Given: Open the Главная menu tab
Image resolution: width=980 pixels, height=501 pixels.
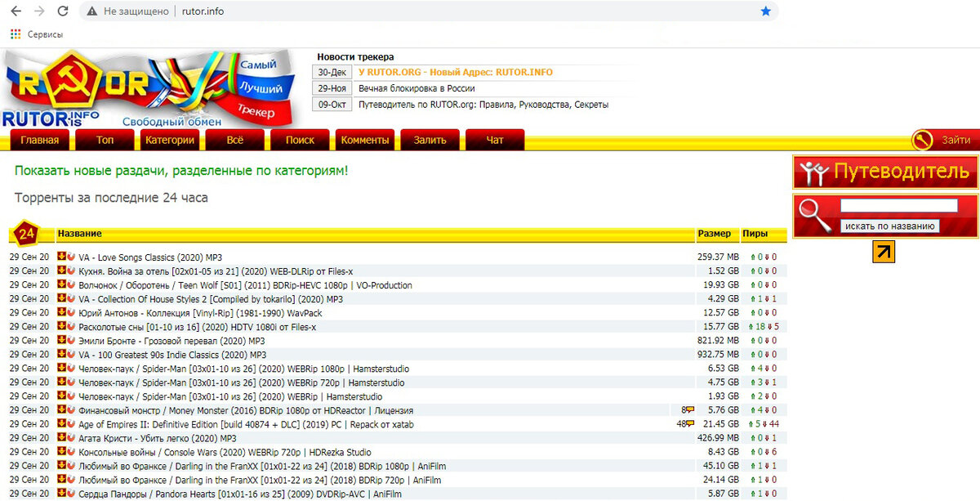Looking at the screenshot, I should 40,140.
